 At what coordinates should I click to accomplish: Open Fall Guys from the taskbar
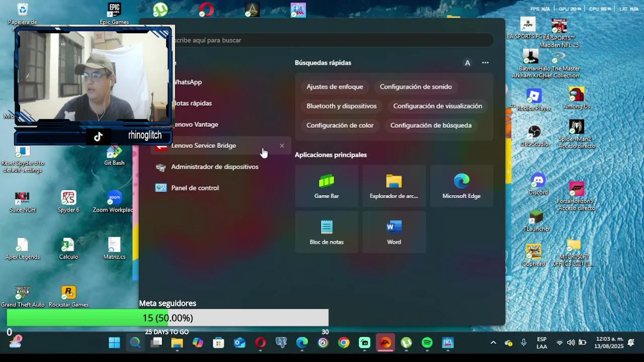[448, 343]
